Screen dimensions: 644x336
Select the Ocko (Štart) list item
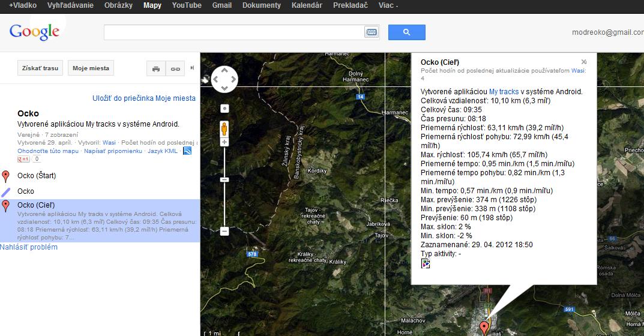point(37,176)
